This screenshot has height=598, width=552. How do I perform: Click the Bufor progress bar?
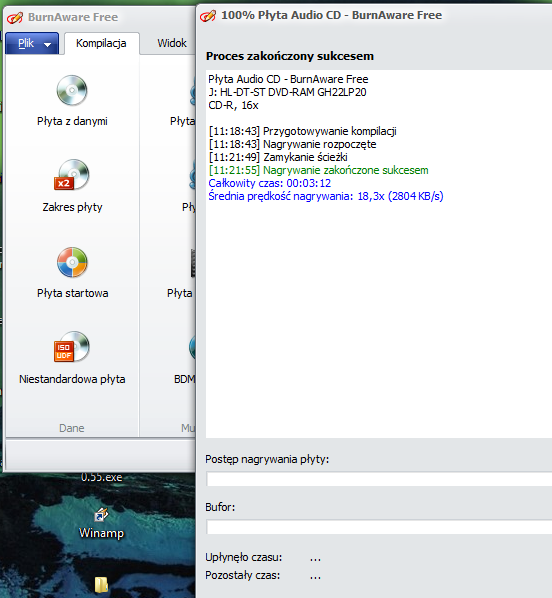pyautogui.click(x=379, y=527)
